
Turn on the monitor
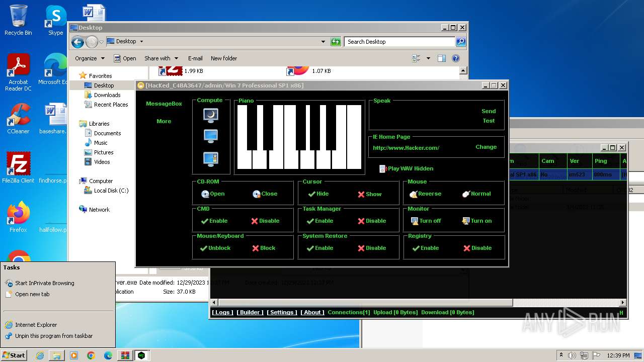coord(476,221)
